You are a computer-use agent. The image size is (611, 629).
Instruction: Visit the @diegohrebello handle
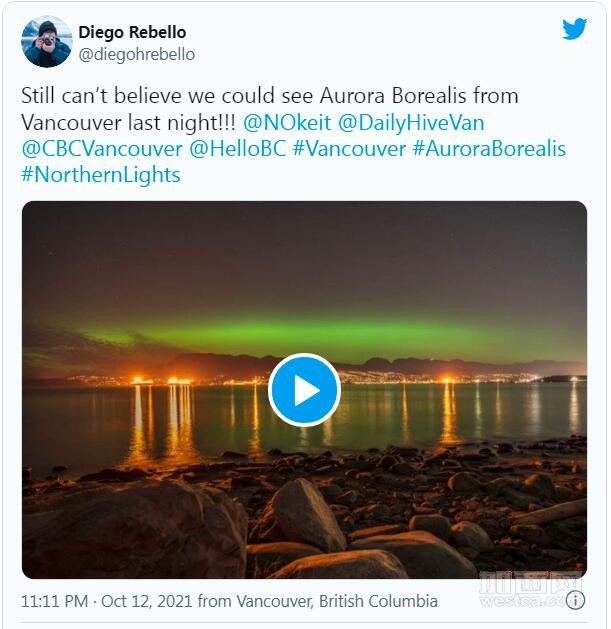[x=137, y=55]
